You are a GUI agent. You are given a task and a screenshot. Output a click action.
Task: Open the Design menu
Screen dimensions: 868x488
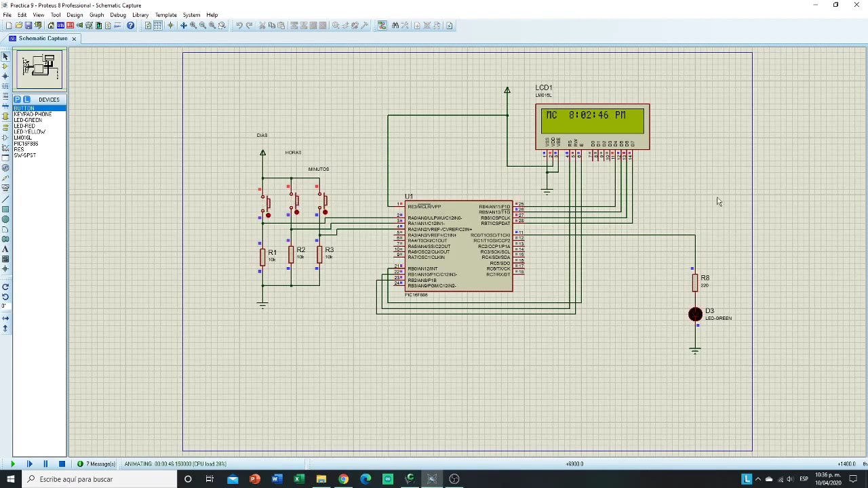click(75, 15)
